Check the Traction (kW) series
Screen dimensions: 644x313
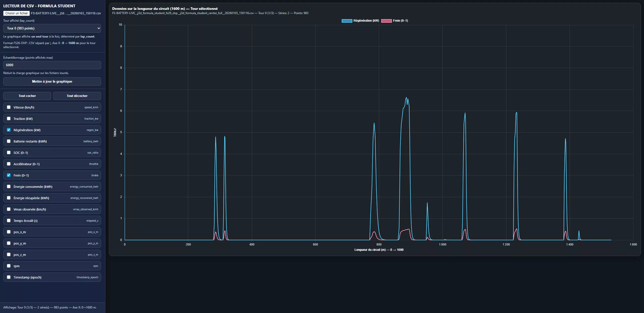click(x=9, y=119)
